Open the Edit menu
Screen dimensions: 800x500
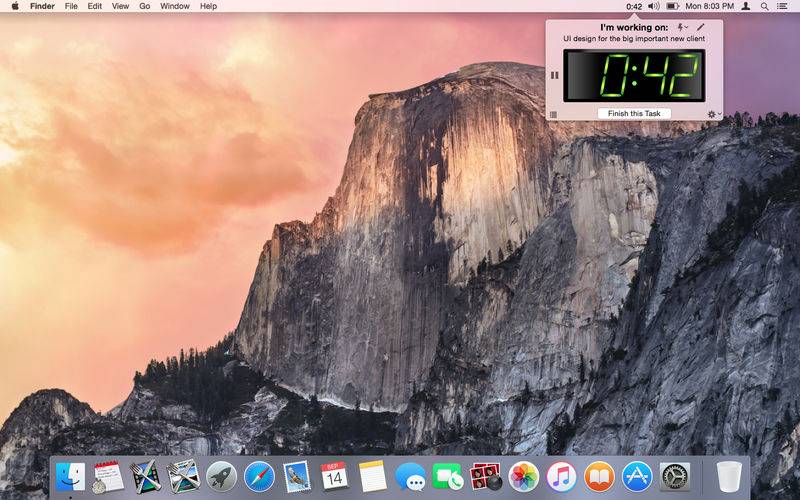[94, 6]
